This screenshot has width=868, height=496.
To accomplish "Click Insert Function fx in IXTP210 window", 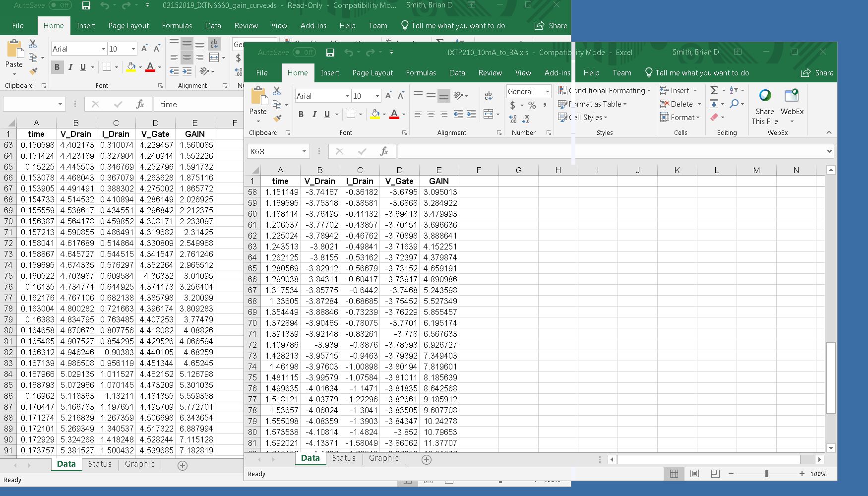I will point(384,151).
